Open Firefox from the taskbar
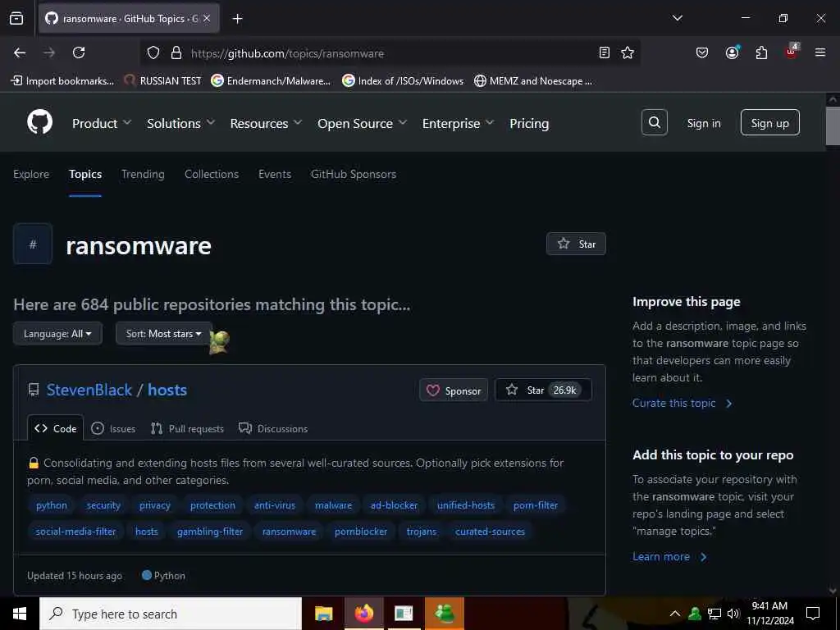 tap(363, 614)
